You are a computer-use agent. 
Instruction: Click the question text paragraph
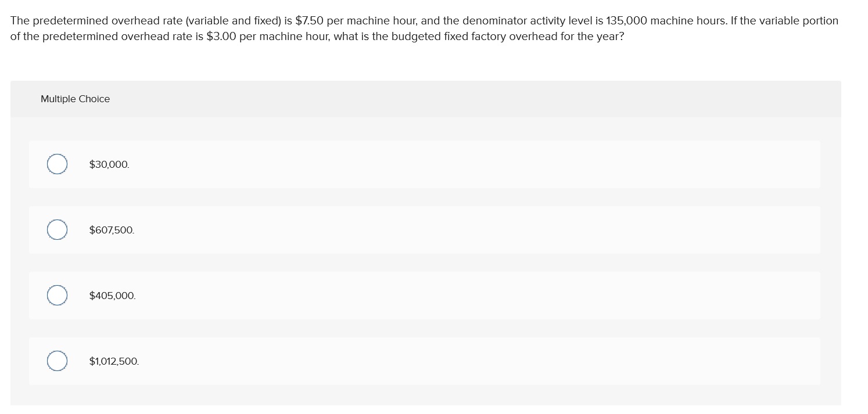point(424,28)
